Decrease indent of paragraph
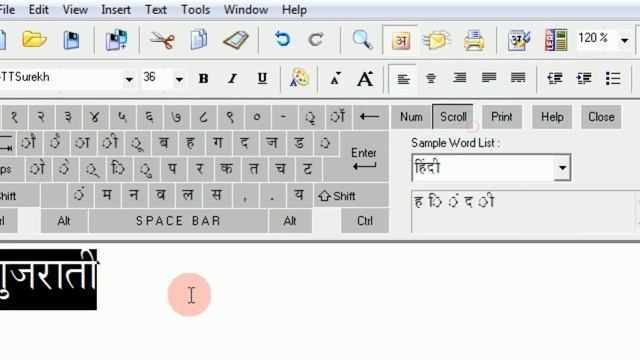The image size is (640, 360). (x=555, y=78)
